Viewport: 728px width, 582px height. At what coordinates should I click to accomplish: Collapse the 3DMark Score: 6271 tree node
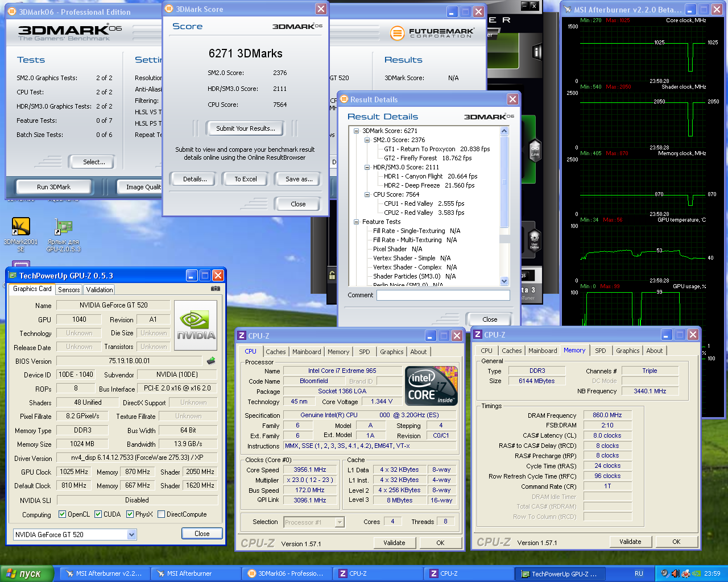356,131
